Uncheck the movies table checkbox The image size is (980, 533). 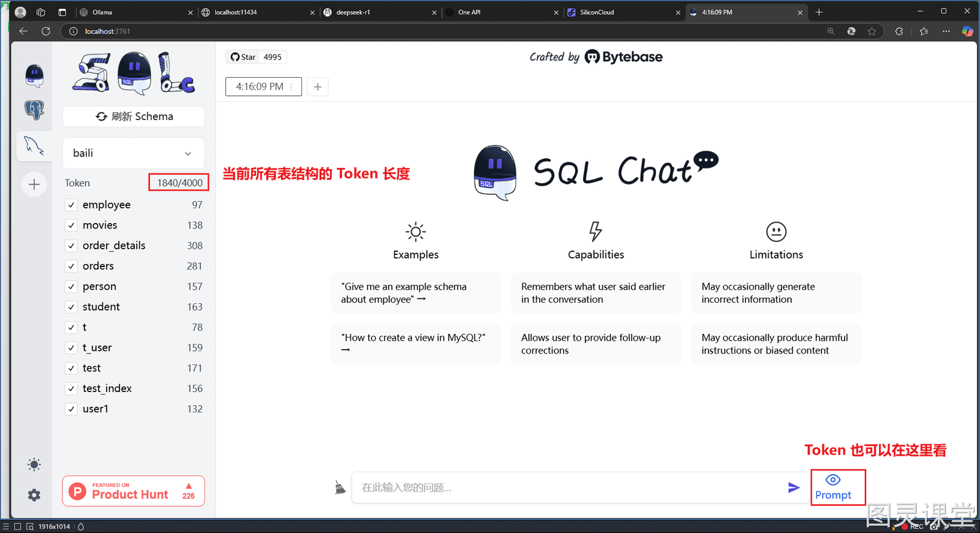(x=71, y=225)
